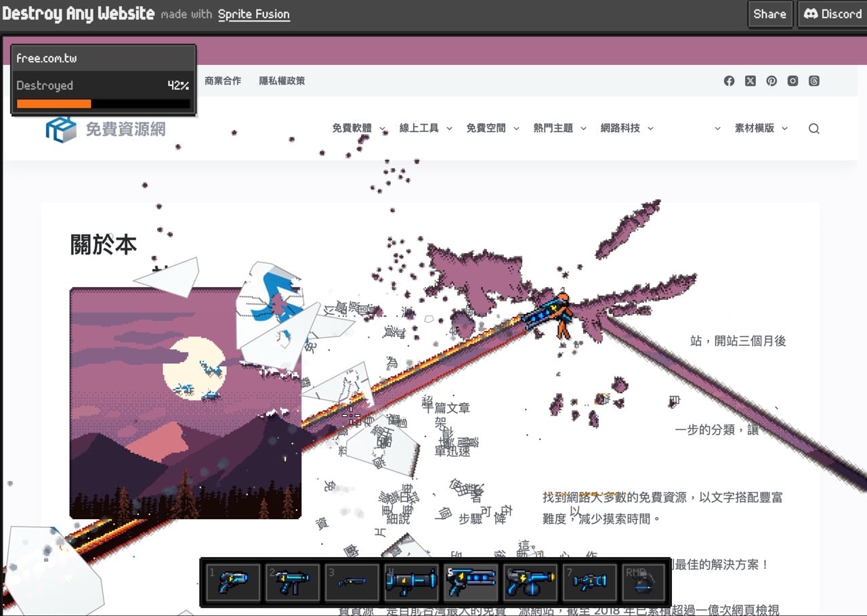Image resolution: width=867 pixels, height=616 pixels.
Task: Click the Pinterest icon
Action: (x=771, y=81)
